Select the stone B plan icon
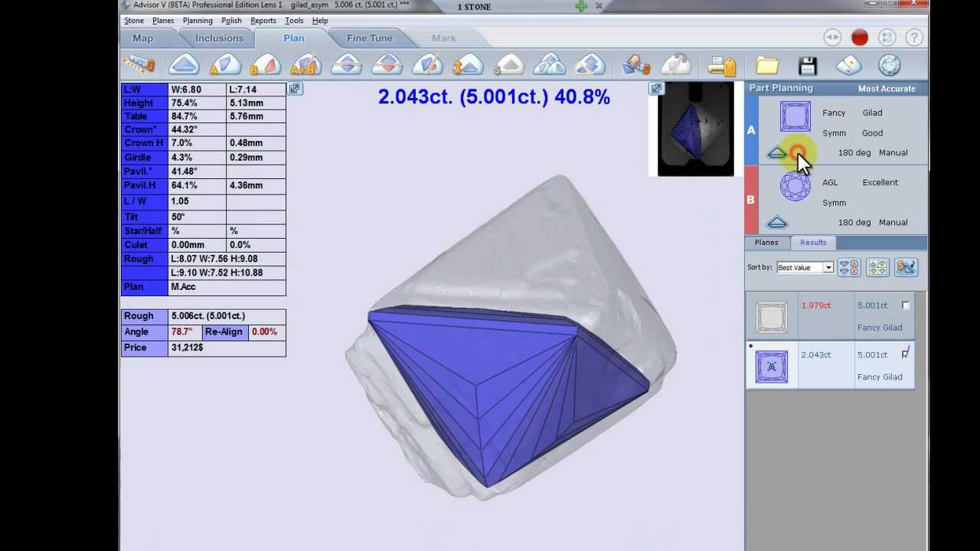 (265, 65)
